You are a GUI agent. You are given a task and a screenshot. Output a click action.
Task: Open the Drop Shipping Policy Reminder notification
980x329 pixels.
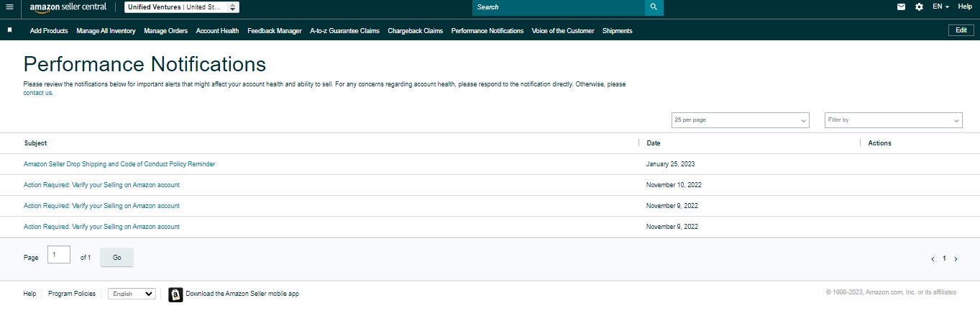[119, 164]
